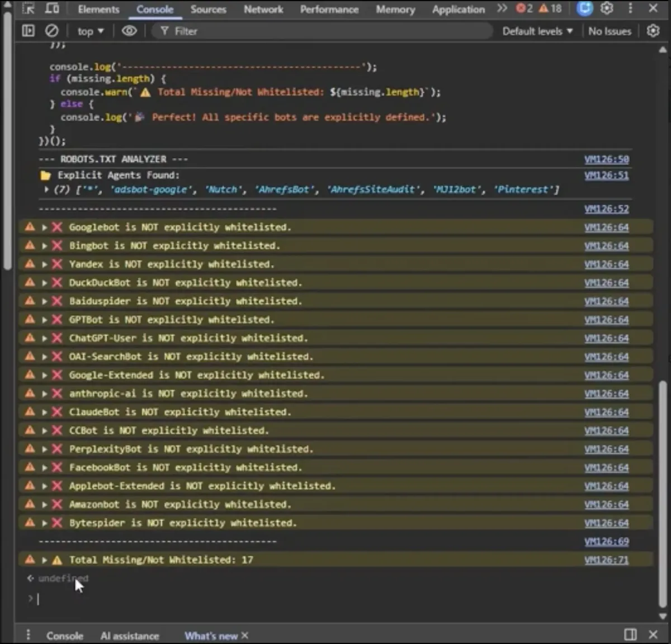Screen dimensions: 671x644
Task: Expand the Bingbot warning entry
Action: coord(44,246)
